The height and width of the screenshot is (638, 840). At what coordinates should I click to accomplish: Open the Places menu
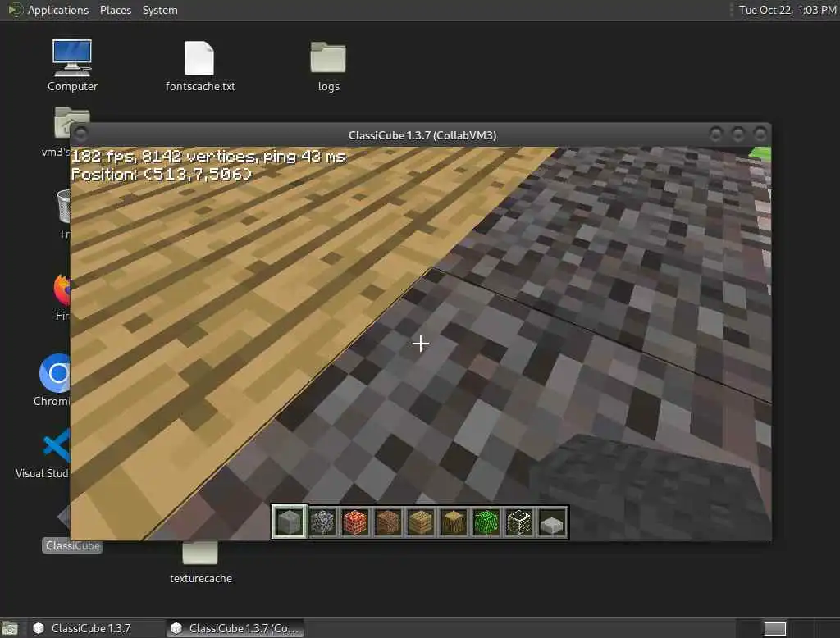115,10
